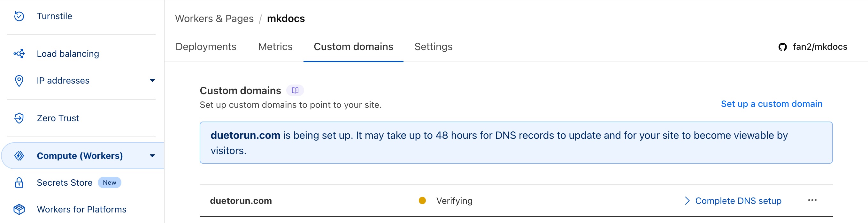Expand the IP addresses section

point(153,80)
